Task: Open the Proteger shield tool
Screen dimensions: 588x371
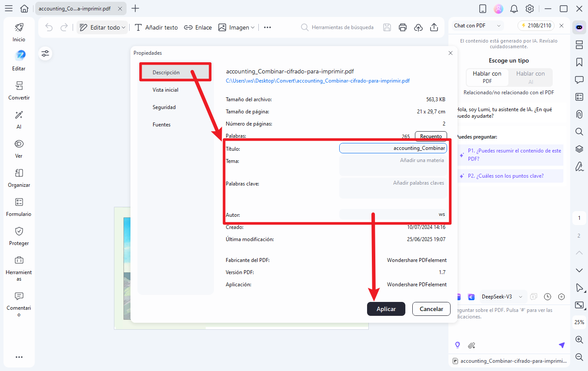Action: (19, 236)
